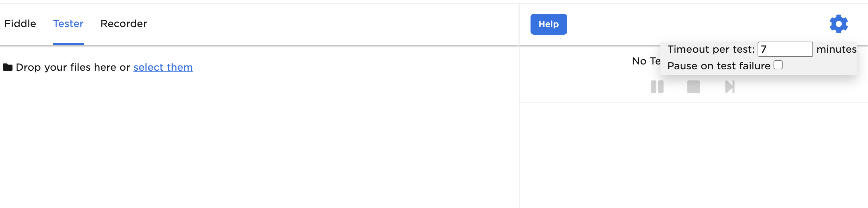Click the partially hidden "No Te" status text

(x=645, y=61)
